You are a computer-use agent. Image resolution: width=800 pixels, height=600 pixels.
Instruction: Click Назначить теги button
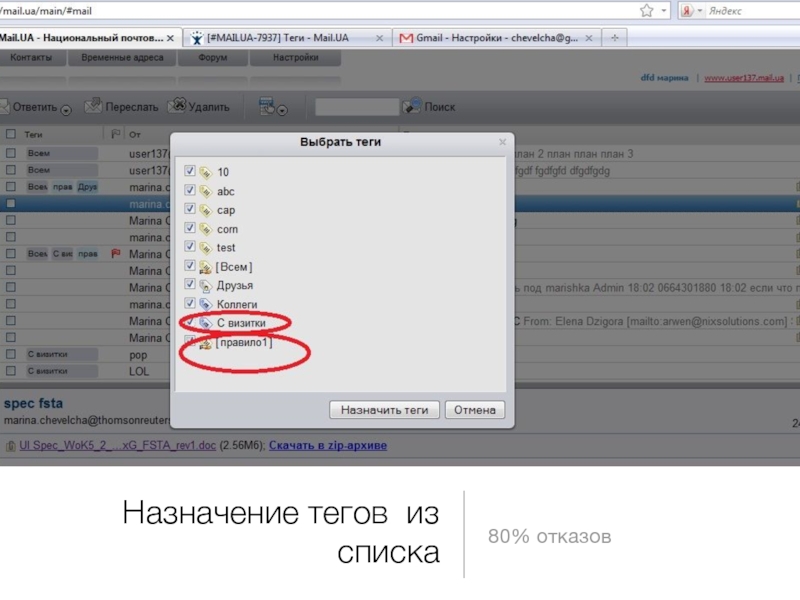click(x=384, y=410)
